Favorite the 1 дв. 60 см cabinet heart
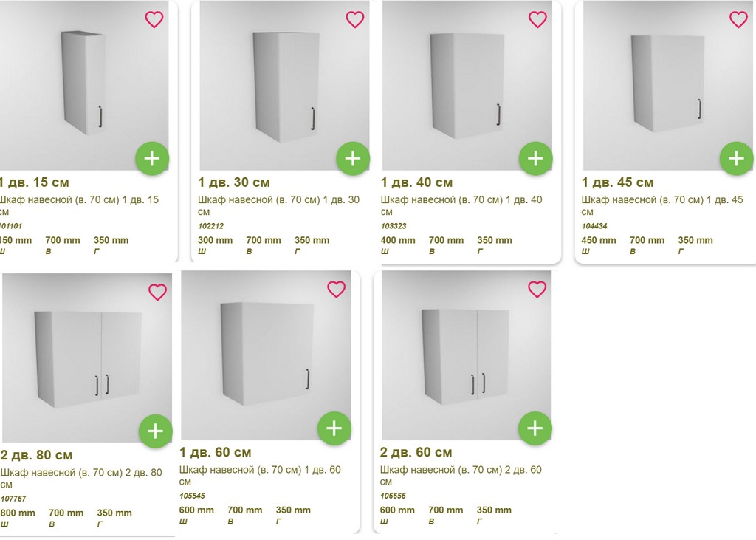The height and width of the screenshot is (540, 756). (x=336, y=290)
